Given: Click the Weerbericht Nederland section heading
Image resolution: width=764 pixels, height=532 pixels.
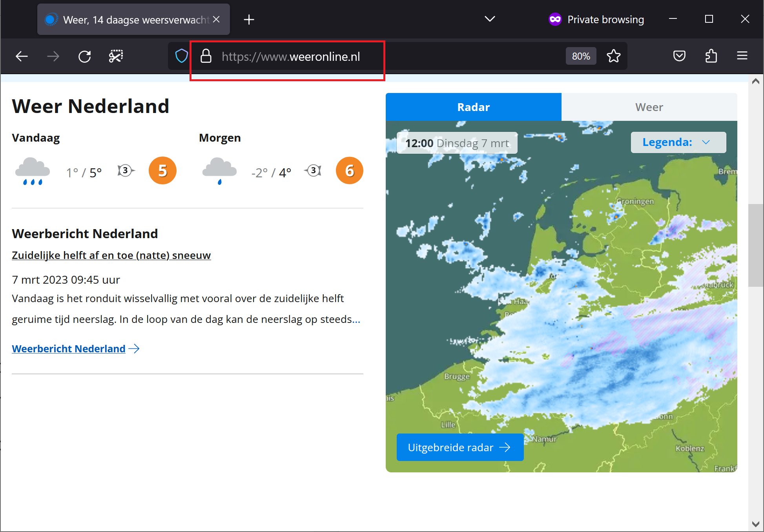Looking at the screenshot, I should click(85, 234).
